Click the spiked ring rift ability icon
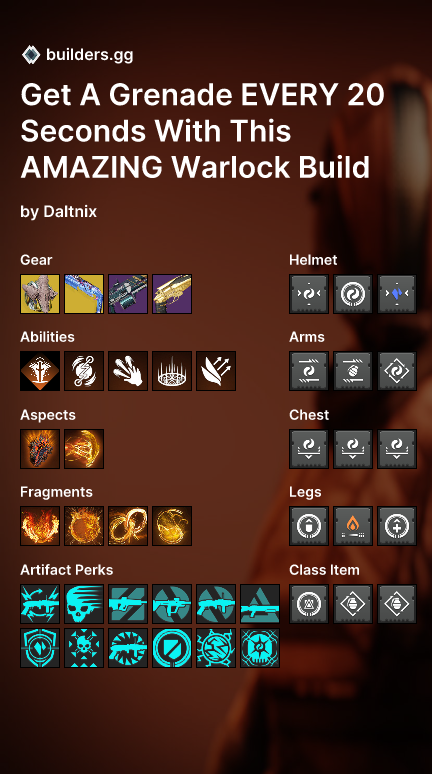This screenshot has width=432, height=774. (172, 371)
